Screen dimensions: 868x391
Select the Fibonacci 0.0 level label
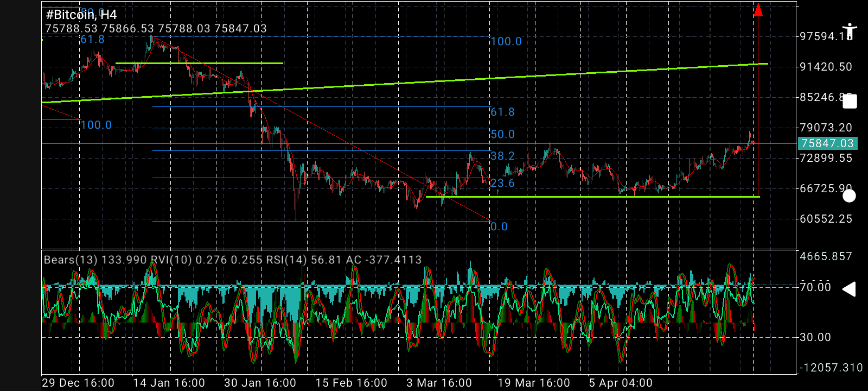tap(499, 226)
